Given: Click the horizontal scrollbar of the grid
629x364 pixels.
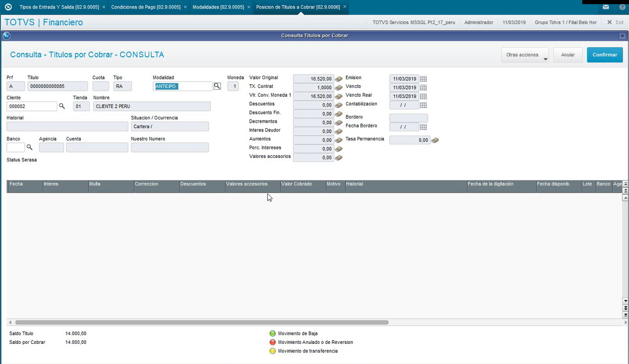Looking at the screenshot, I should click(202, 322).
